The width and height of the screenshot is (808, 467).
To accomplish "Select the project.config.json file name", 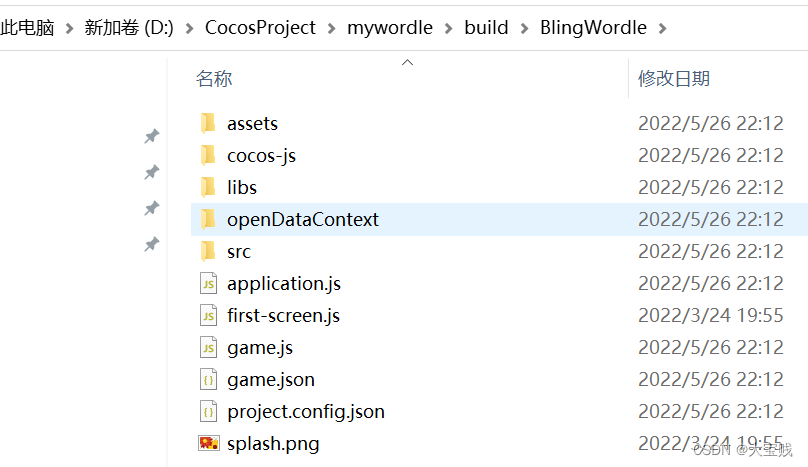I will point(305,411).
